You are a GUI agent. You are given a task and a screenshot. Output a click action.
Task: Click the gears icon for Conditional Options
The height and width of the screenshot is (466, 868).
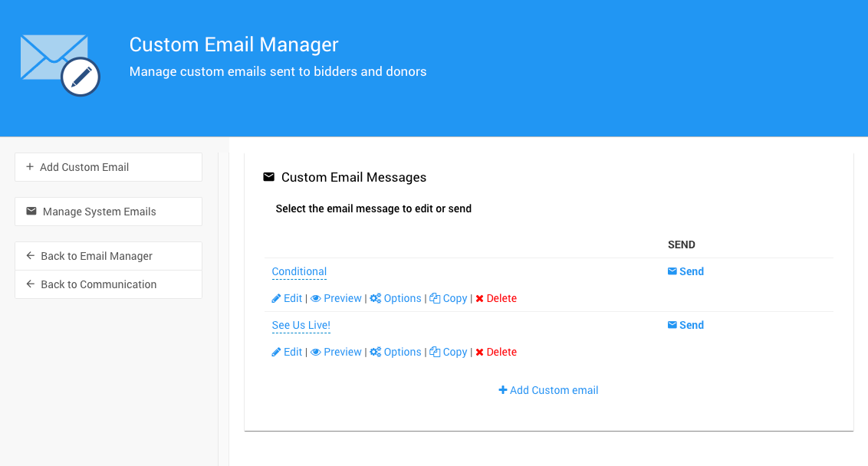coord(375,298)
